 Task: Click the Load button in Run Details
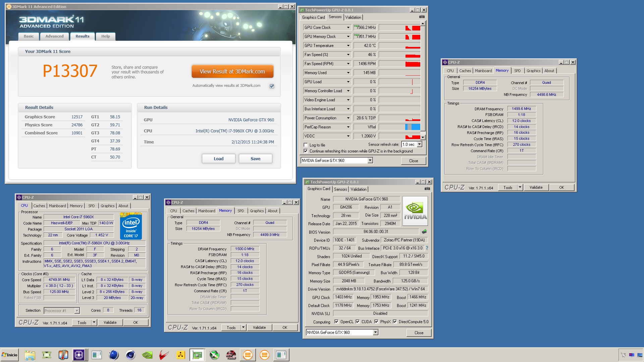click(x=219, y=159)
